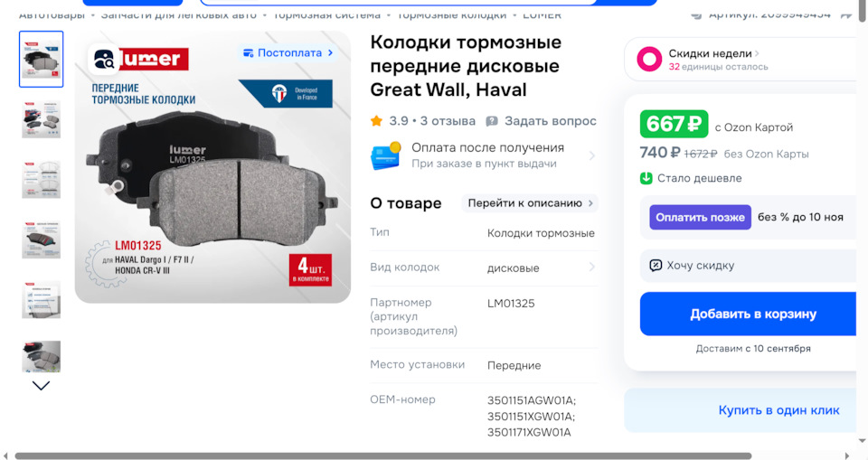Click the product title heading
868x460 pixels.
click(466, 66)
